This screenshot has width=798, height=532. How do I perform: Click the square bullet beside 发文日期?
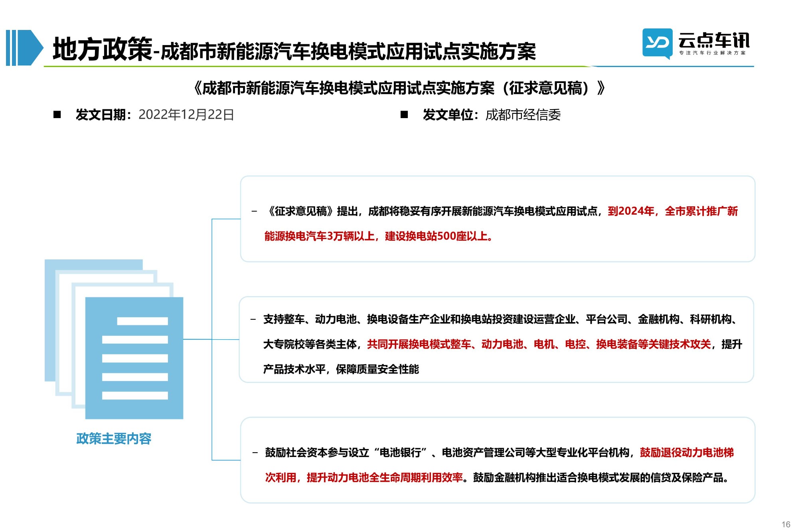pyautogui.click(x=57, y=115)
